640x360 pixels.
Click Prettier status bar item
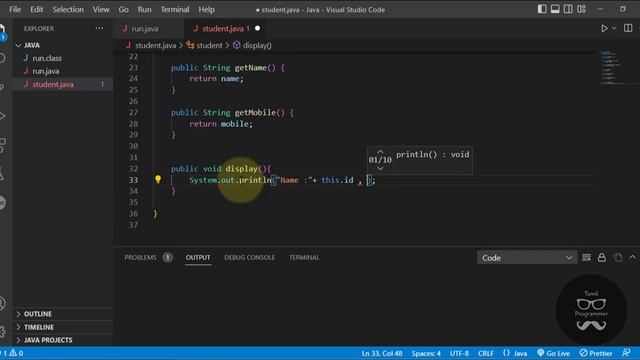596,353
